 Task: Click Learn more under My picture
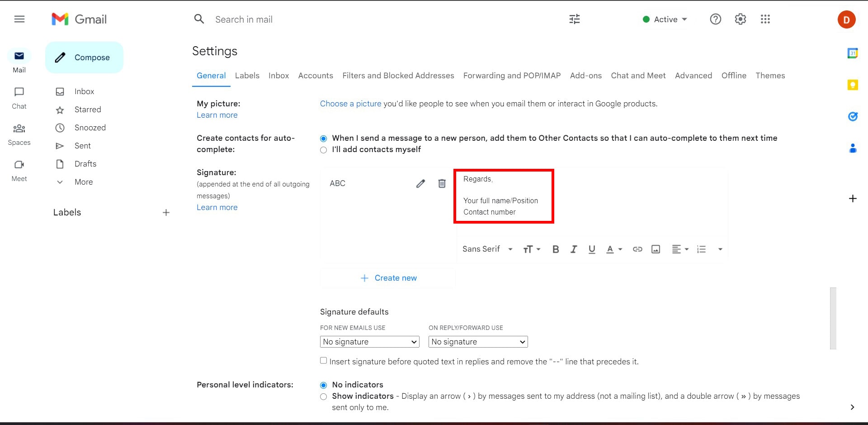point(217,115)
